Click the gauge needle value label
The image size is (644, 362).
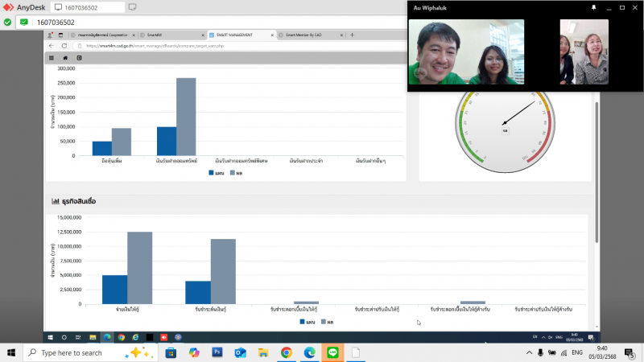click(x=506, y=130)
